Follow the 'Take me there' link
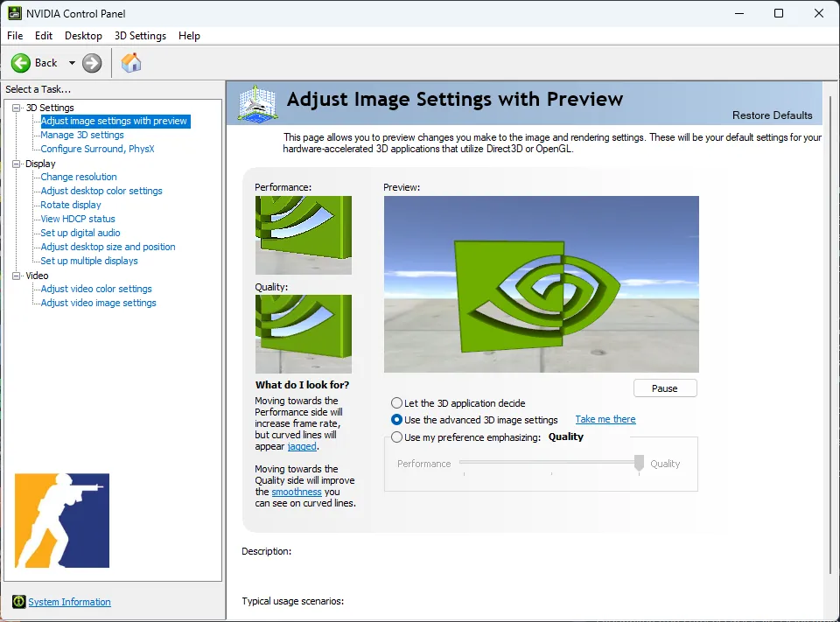840x622 pixels. [605, 420]
